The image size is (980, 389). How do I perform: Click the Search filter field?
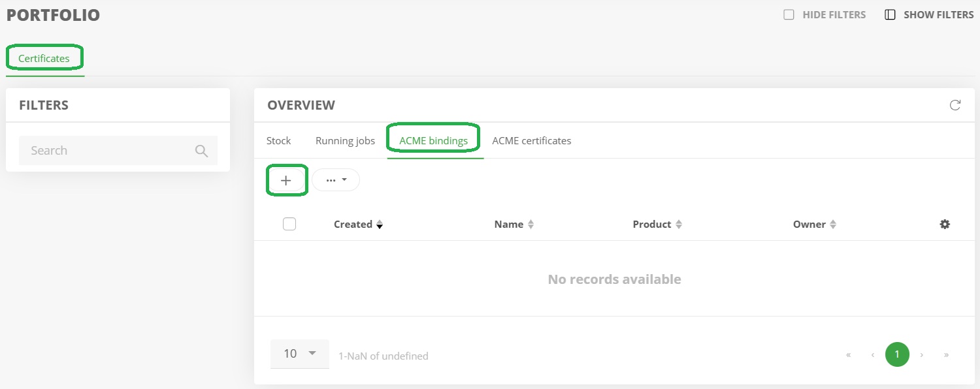pos(118,151)
